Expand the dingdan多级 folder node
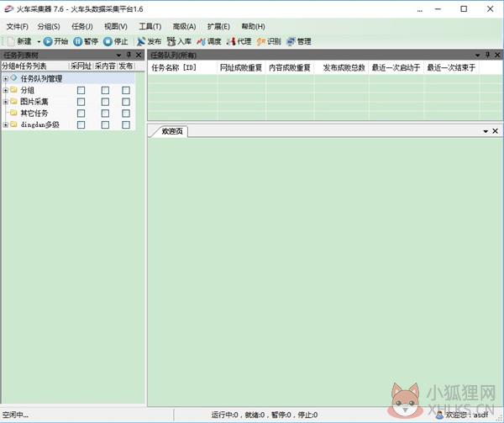Image resolution: width=504 pixels, height=423 pixels. tap(6, 124)
